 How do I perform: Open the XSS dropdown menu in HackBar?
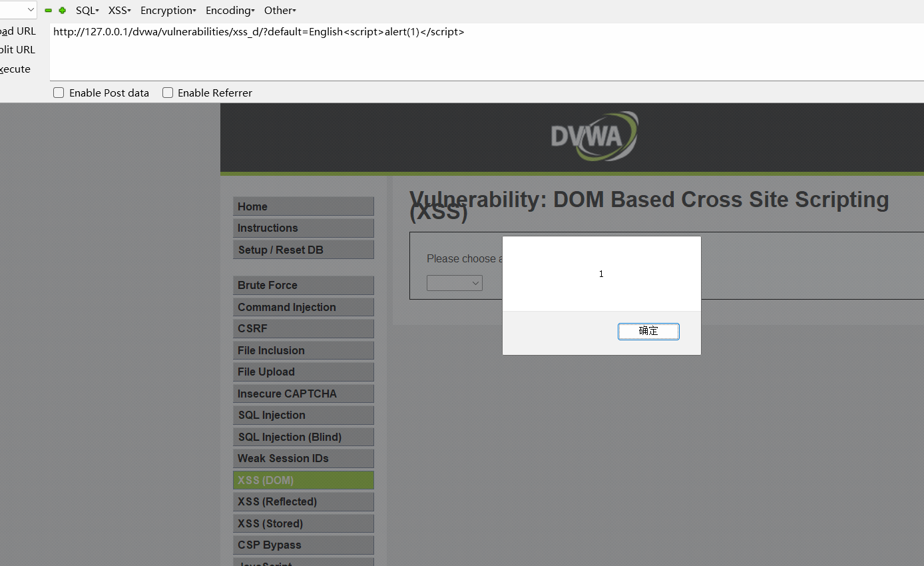[x=120, y=11]
